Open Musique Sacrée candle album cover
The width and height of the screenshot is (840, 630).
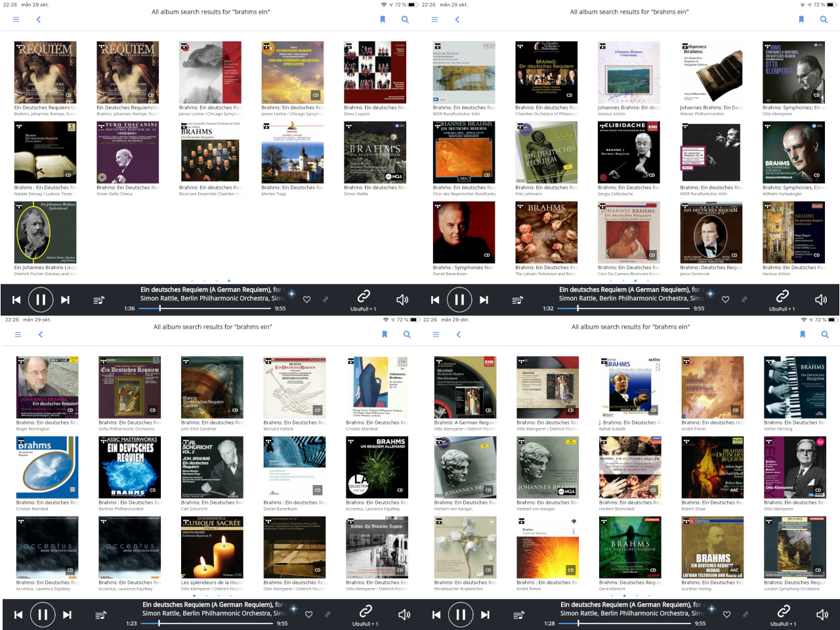(x=212, y=547)
